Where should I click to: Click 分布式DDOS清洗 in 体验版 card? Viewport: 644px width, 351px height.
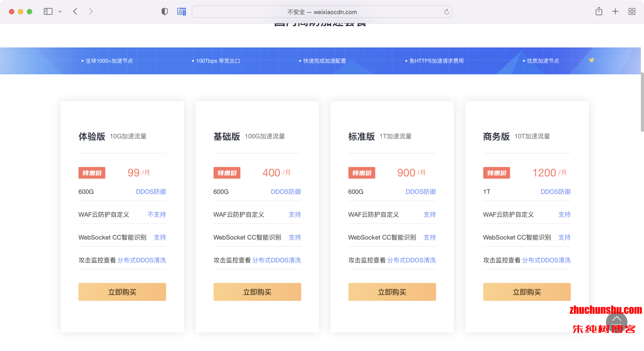(x=142, y=260)
